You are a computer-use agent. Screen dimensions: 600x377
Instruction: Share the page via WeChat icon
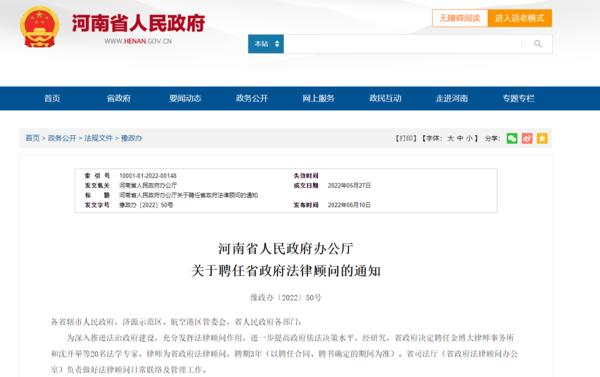click(512, 138)
